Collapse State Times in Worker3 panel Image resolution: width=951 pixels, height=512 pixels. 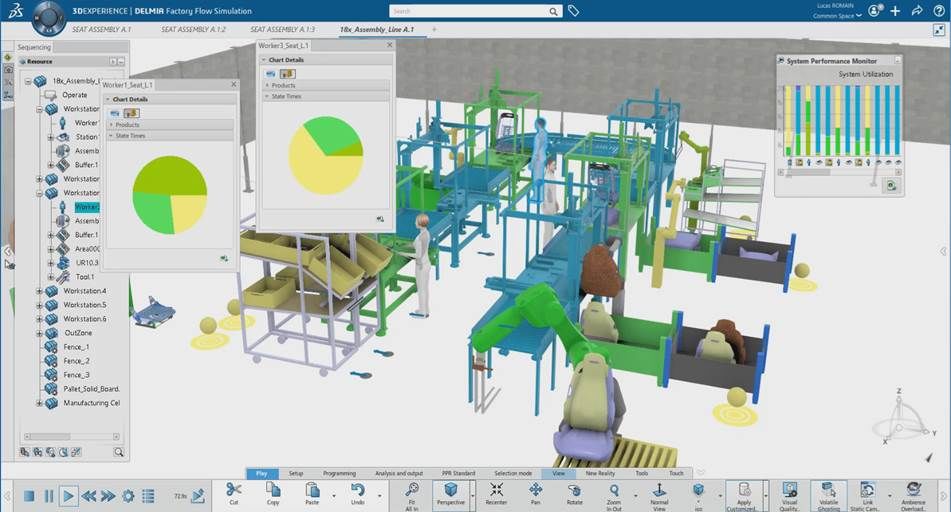tap(267, 96)
